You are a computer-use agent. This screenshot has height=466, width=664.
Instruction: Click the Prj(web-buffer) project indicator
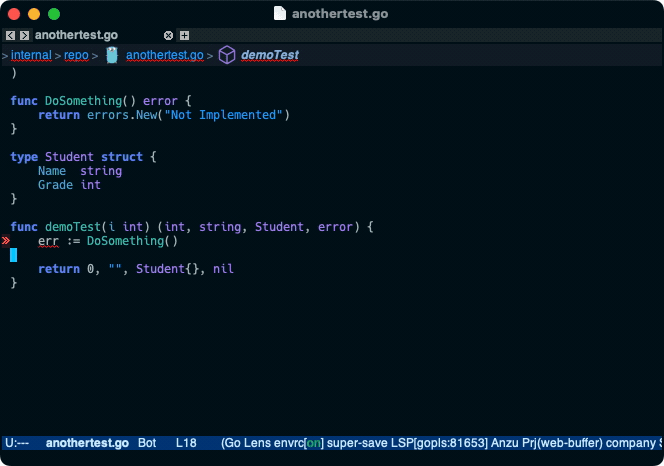pos(562,443)
